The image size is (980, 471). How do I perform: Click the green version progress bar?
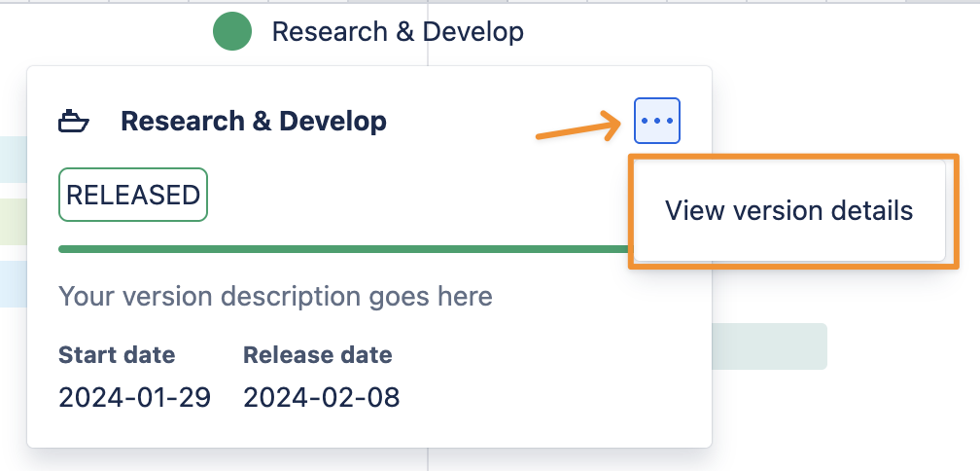click(340, 249)
